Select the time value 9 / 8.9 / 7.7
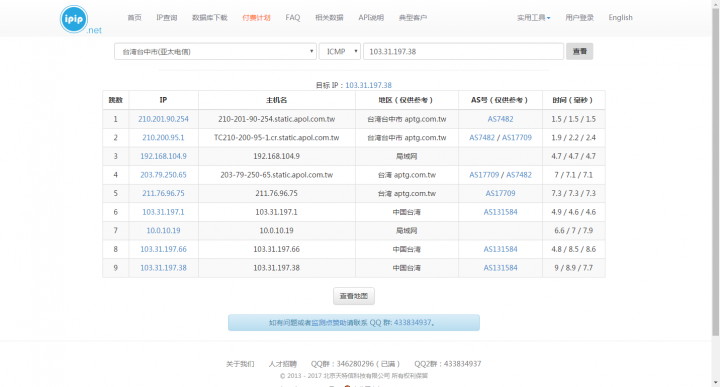 click(574, 268)
